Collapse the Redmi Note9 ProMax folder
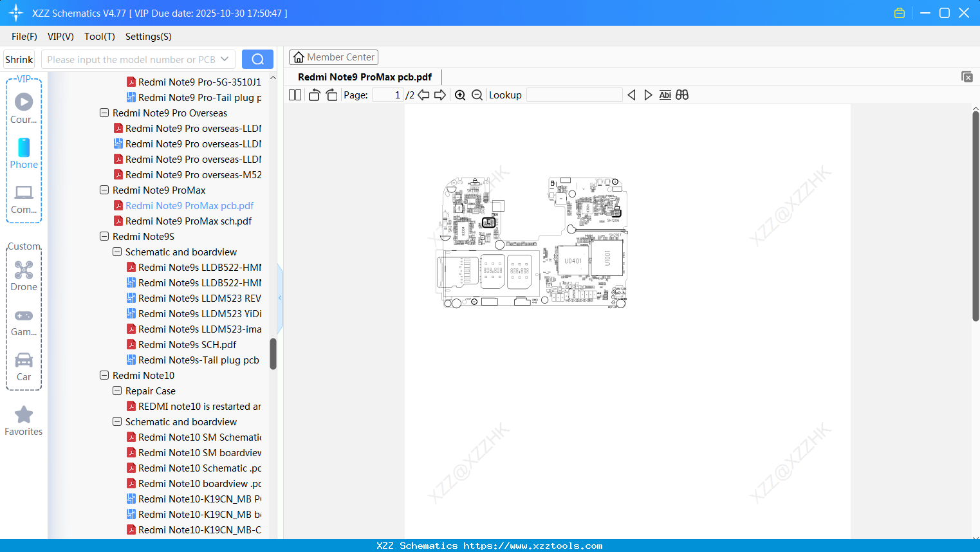The width and height of the screenshot is (980, 552). (x=104, y=190)
